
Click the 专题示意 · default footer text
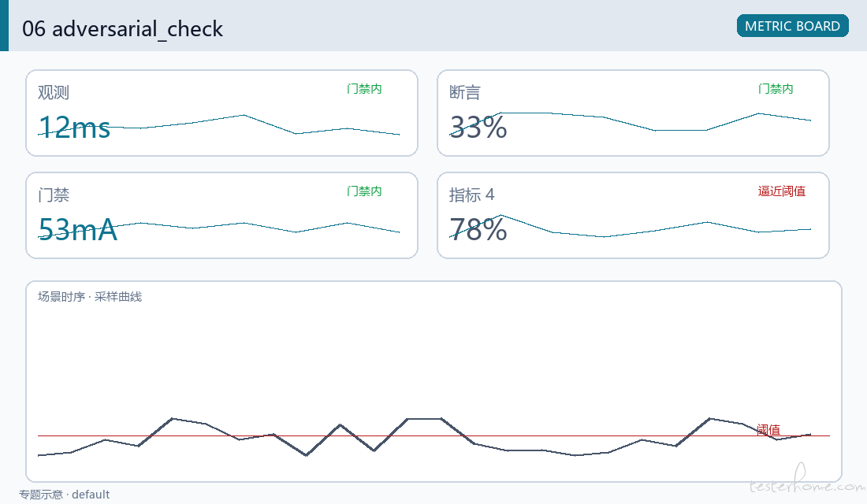pyautogui.click(x=64, y=495)
